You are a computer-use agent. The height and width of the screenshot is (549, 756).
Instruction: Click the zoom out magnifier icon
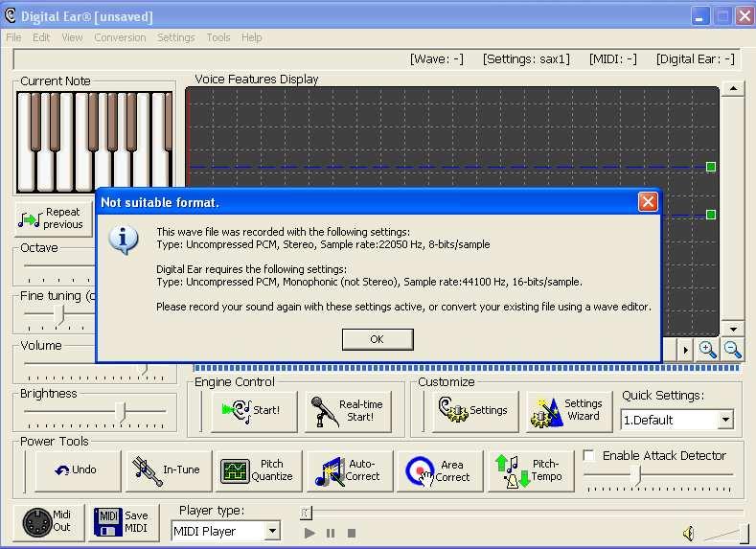click(x=732, y=350)
